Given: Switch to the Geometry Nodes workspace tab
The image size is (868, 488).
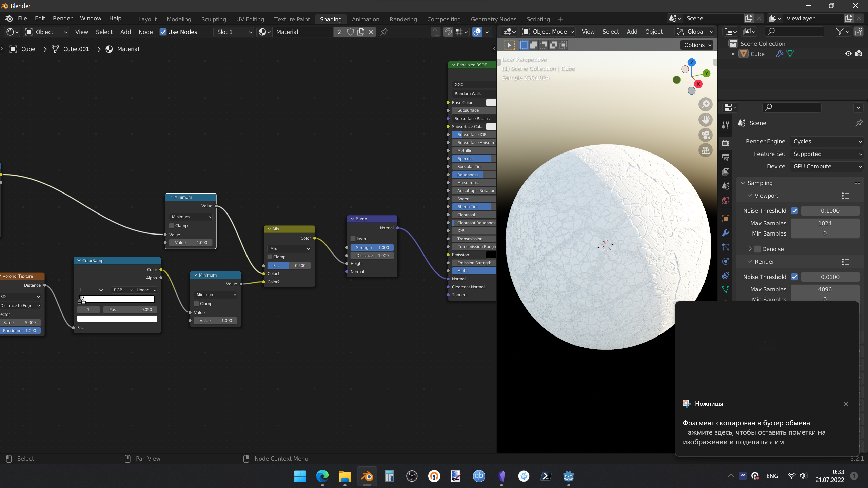Looking at the screenshot, I should coord(493,19).
